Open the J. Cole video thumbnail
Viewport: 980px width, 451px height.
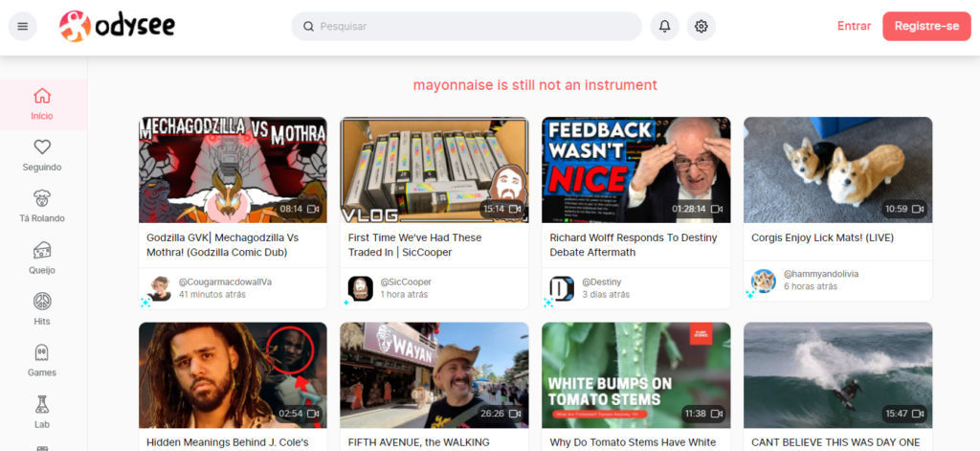click(x=233, y=375)
